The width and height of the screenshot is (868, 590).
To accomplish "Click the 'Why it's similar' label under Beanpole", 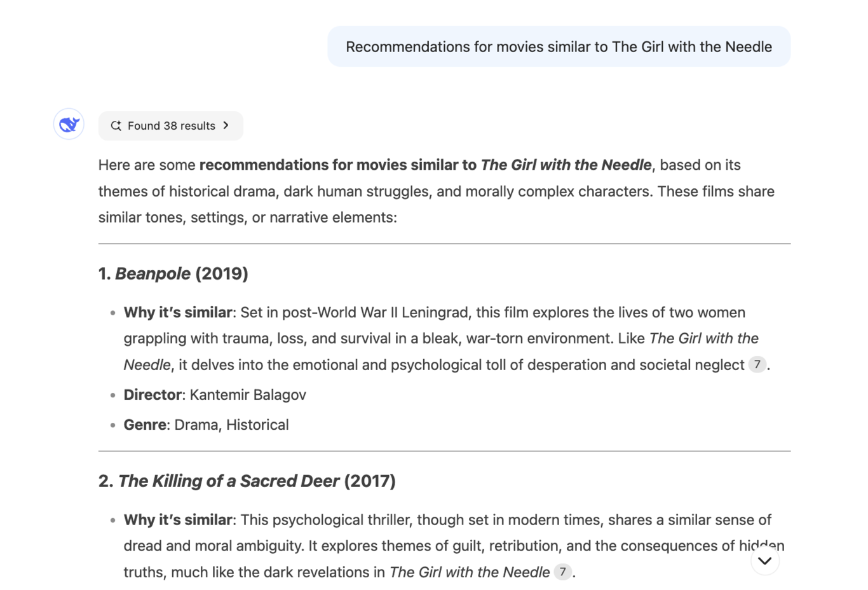I will point(178,313).
